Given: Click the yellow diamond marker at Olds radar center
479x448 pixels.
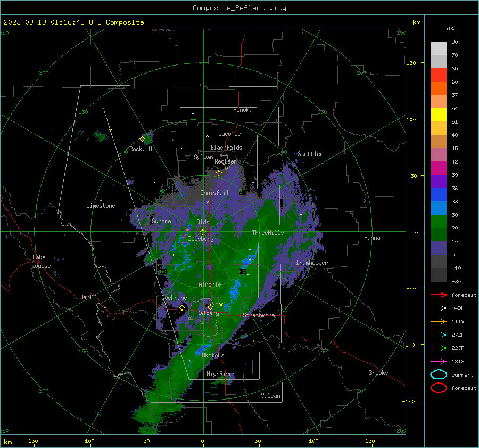Looking at the screenshot, I should pos(203,232).
